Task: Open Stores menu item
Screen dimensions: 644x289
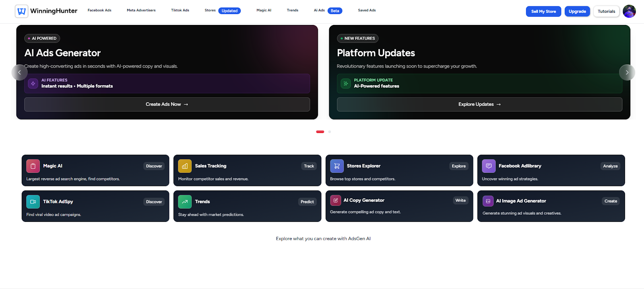Action: click(x=210, y=10)
